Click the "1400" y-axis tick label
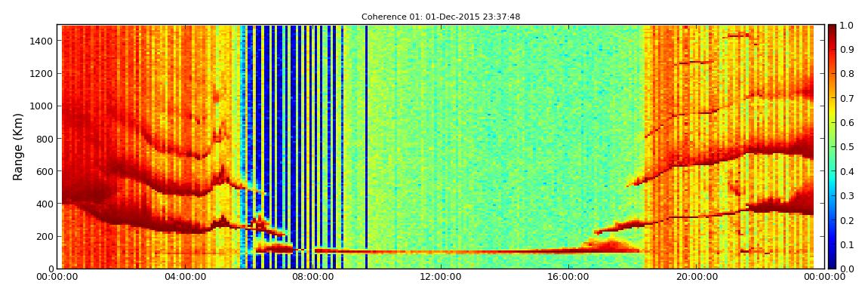Image resolution: width=868 pixels, height=307 pixels. click(x=42, y=41)
